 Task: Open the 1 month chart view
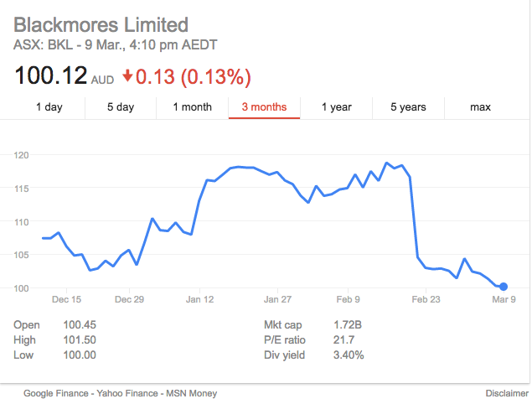coord(193,107)
